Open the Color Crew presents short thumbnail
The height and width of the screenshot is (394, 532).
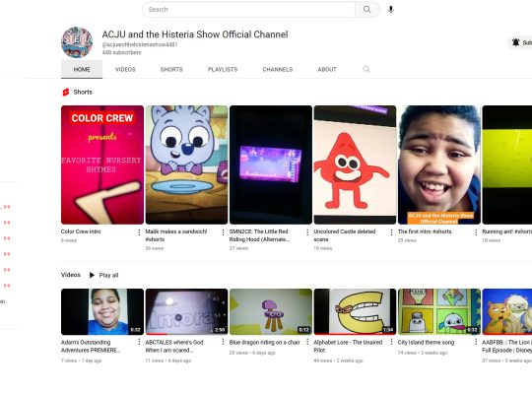point(102,164)
